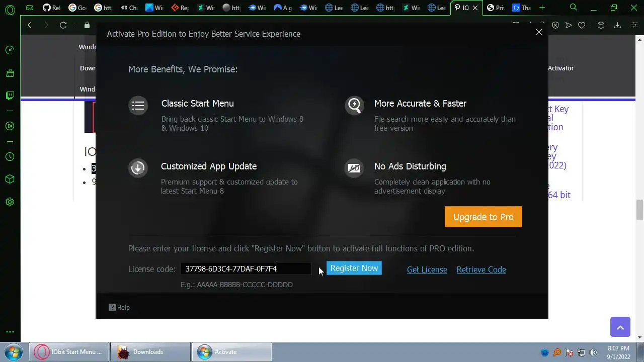Click Register Now button
Viewport: 644px width, 362px height.
354,268
